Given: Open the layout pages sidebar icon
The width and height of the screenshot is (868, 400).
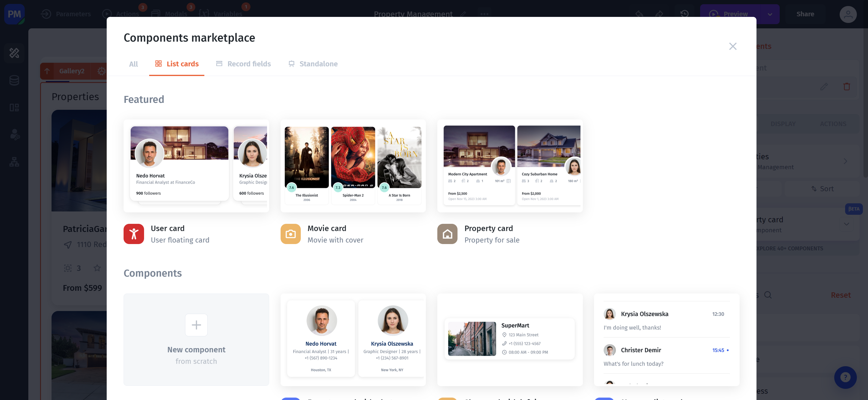Looking at the screenshot, I should (14, 108).
